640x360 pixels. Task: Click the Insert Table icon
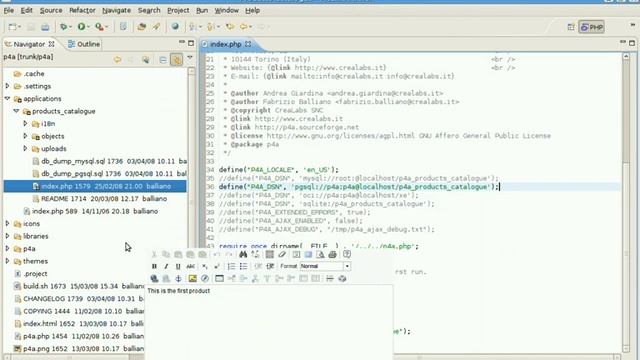click(219, 278)
